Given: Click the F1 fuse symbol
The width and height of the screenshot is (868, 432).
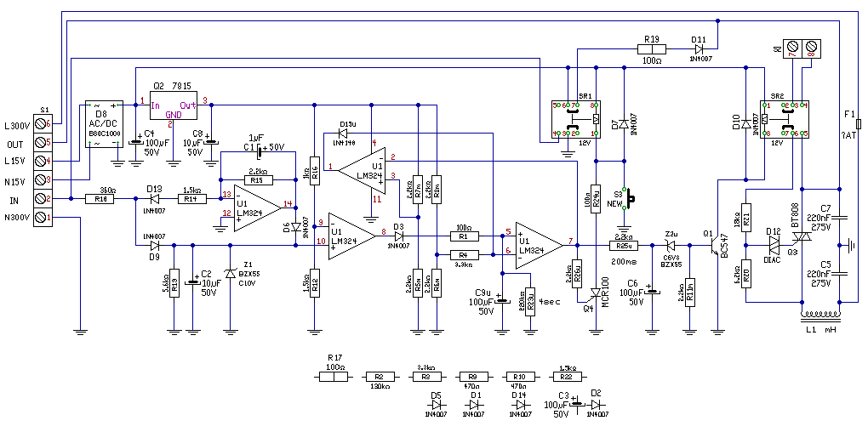Looking at the screenshot, I should [x=859, y=123].
